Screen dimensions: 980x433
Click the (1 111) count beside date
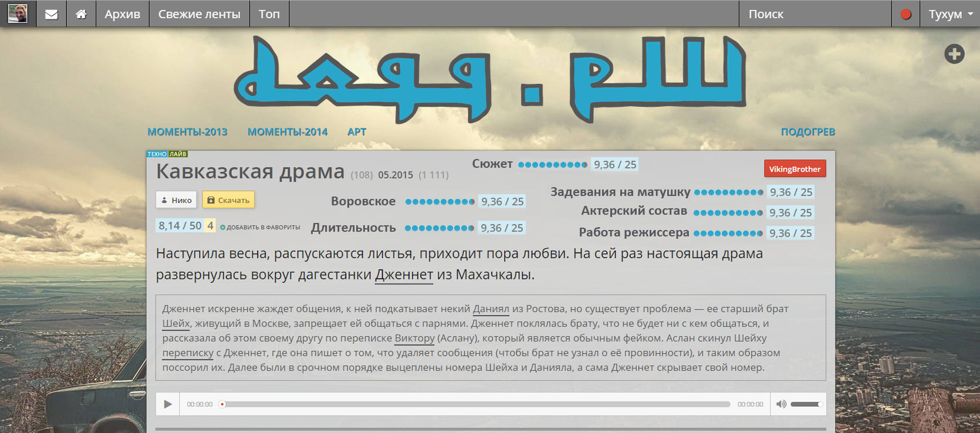click(434, 175)
